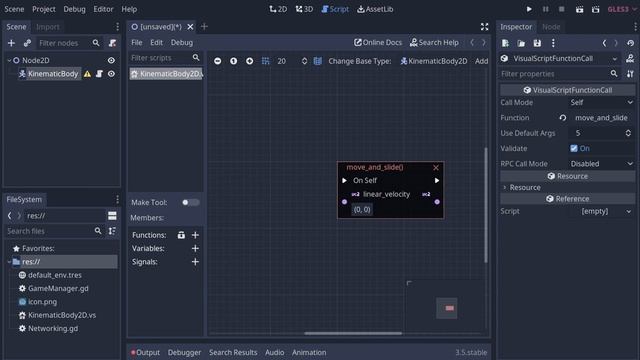Add a new signal member
The width and height of the screenshot is (640, 360).
195,262
